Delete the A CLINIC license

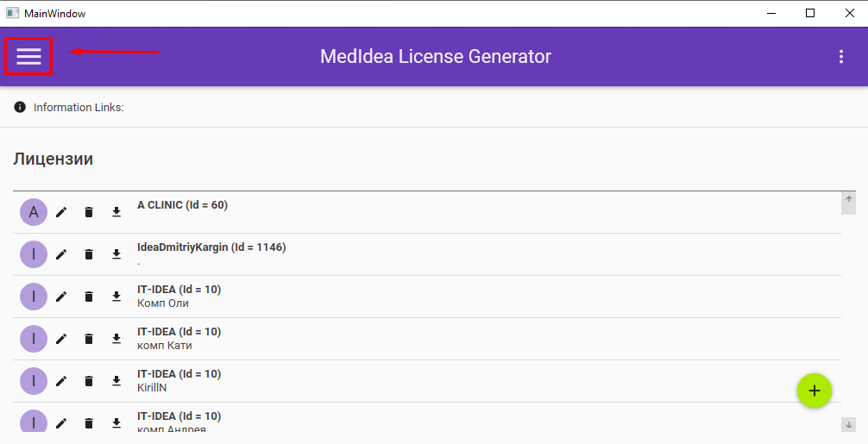tap(89, 212)
